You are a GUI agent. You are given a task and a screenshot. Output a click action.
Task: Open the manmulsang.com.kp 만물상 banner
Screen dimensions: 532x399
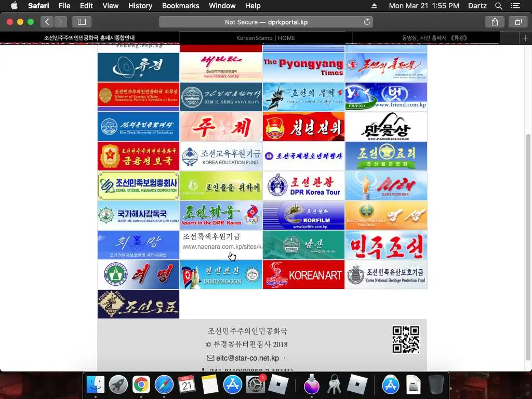click(386, 127)
